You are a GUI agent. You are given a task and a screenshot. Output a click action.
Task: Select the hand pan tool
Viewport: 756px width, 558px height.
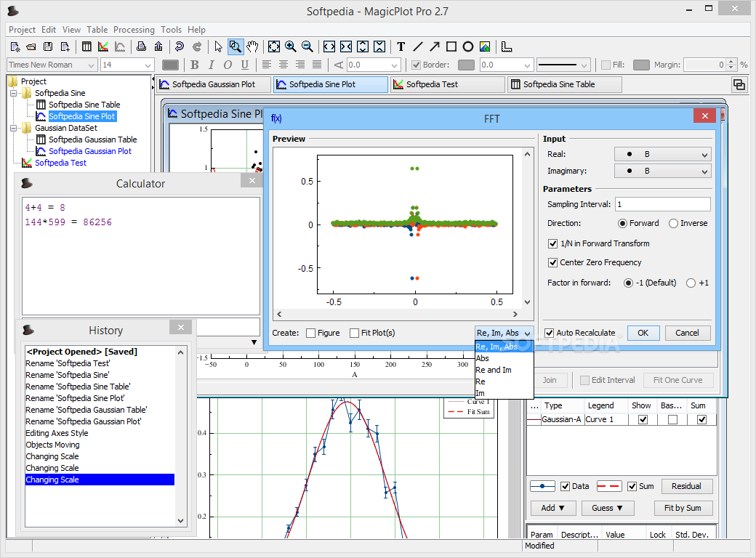tap(252, 46)
